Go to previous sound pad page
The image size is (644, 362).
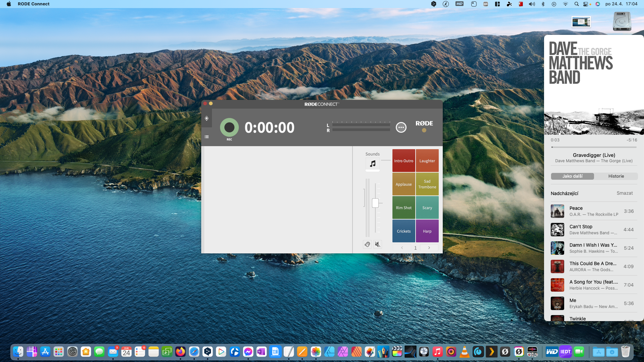coord(402,248)
